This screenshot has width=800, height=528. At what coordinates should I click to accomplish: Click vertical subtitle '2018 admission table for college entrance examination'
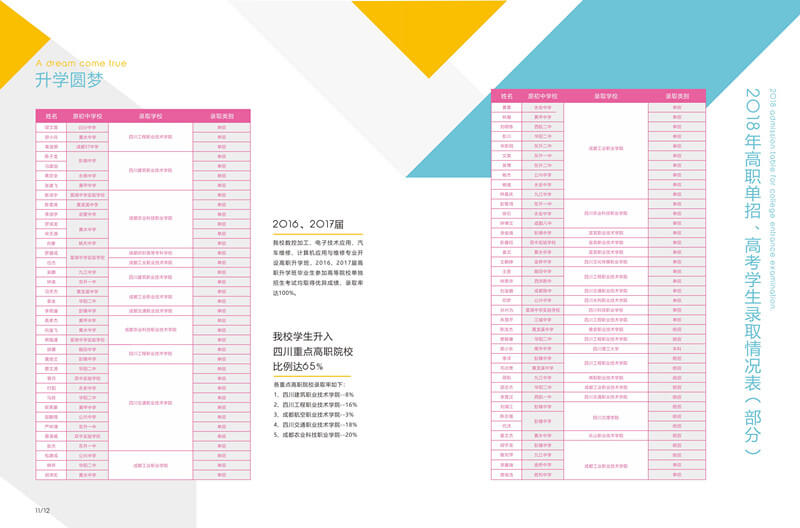(x=772, y=199)
